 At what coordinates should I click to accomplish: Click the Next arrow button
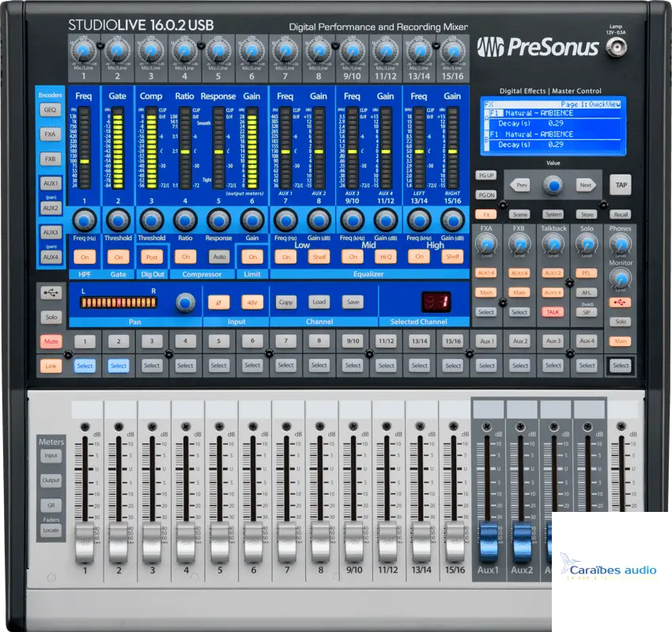coord(586,186)
